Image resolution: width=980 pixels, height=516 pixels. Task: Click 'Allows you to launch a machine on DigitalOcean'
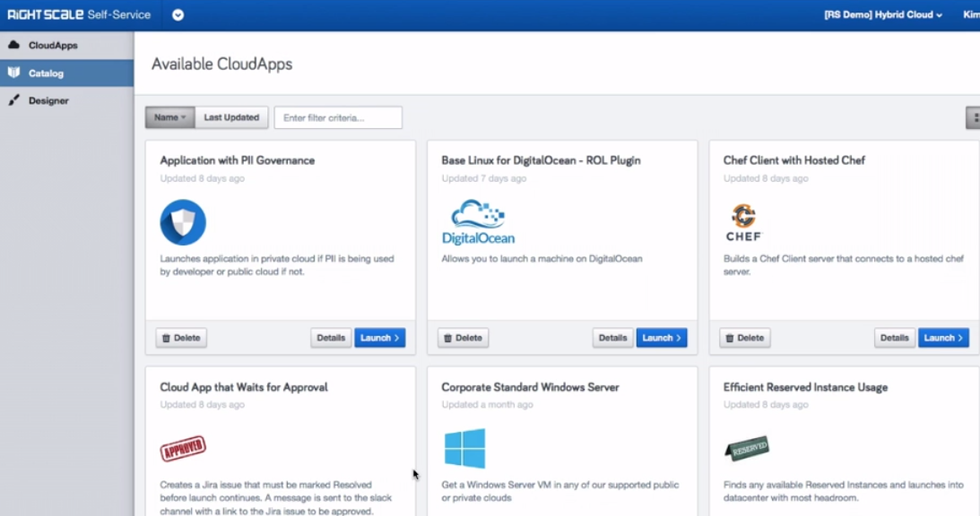(542, 259)
